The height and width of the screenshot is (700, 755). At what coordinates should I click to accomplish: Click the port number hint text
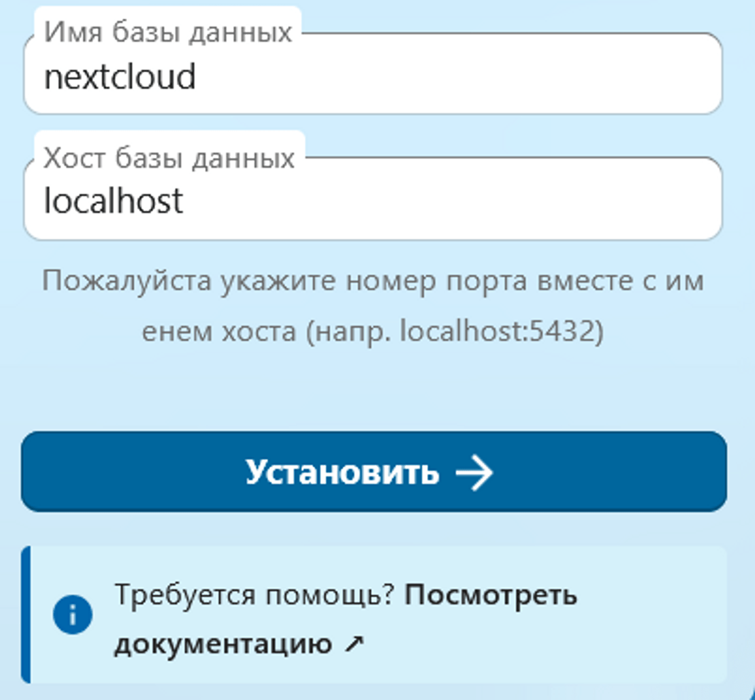(372, 281)
